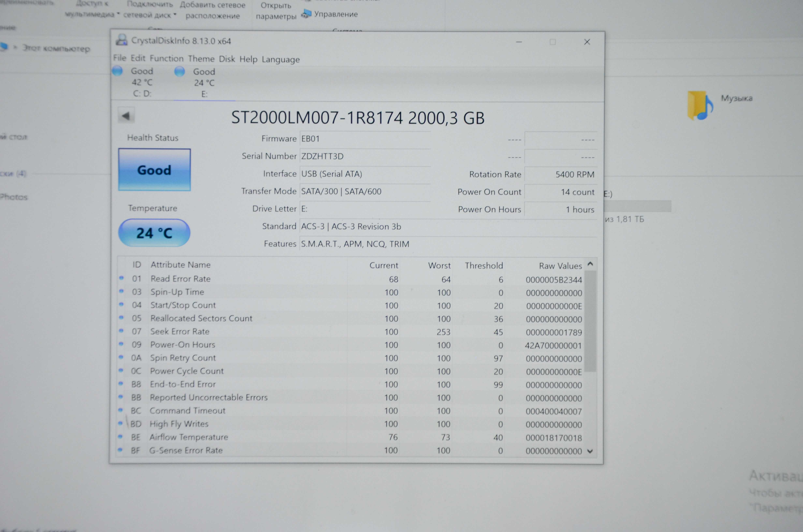803x532 pixels.
Task: Click the Features field S.M.A.R.T., APM, NCQ, TRIM
Action: 448,244
